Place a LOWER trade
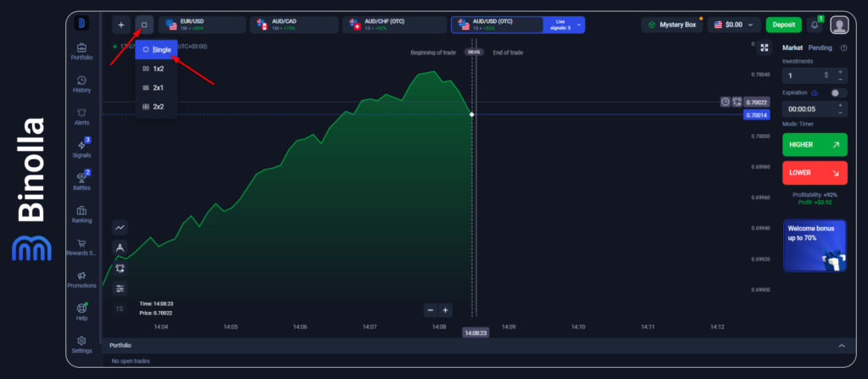Image resolution: width=868 pixels, height=379 pixels. pyautogui.click(x=815, y=173)
